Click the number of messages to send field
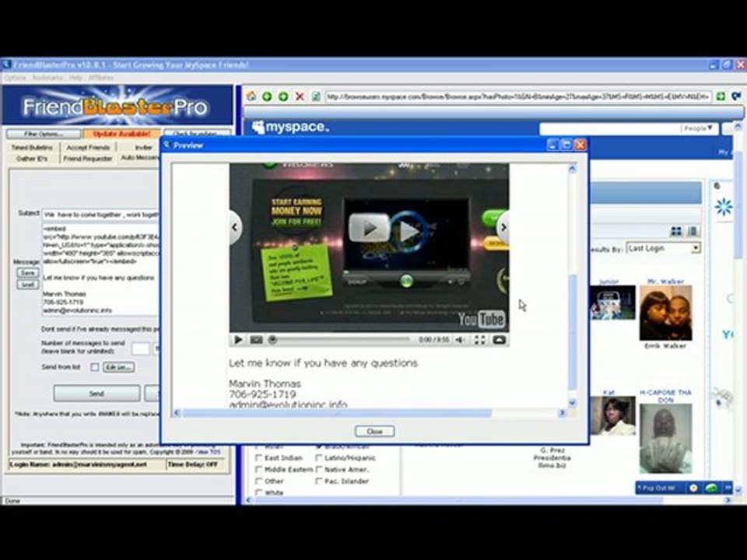The height and width of the screenshot is (560, 747). 141,349
